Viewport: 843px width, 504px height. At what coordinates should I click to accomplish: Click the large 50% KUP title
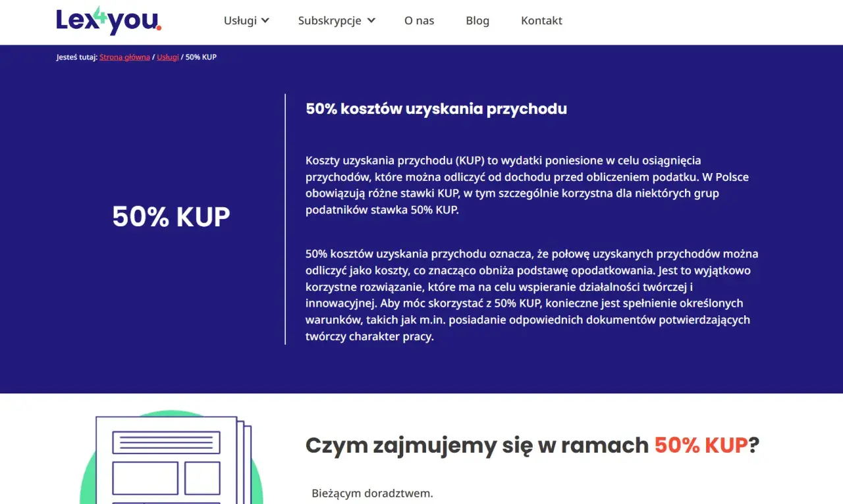[x=171, y=217]
